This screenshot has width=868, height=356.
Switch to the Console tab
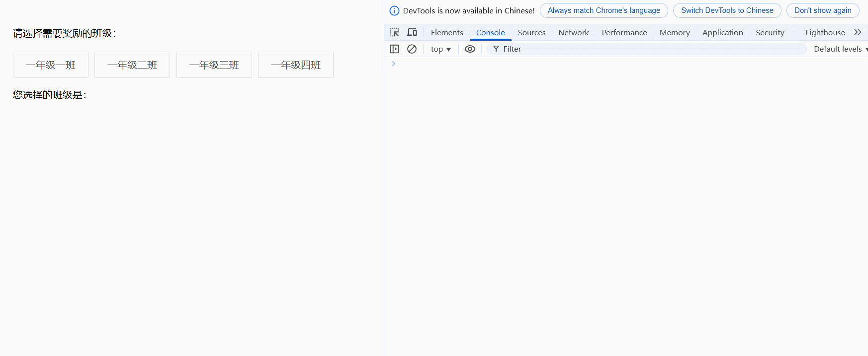click(x=491, y=32)
